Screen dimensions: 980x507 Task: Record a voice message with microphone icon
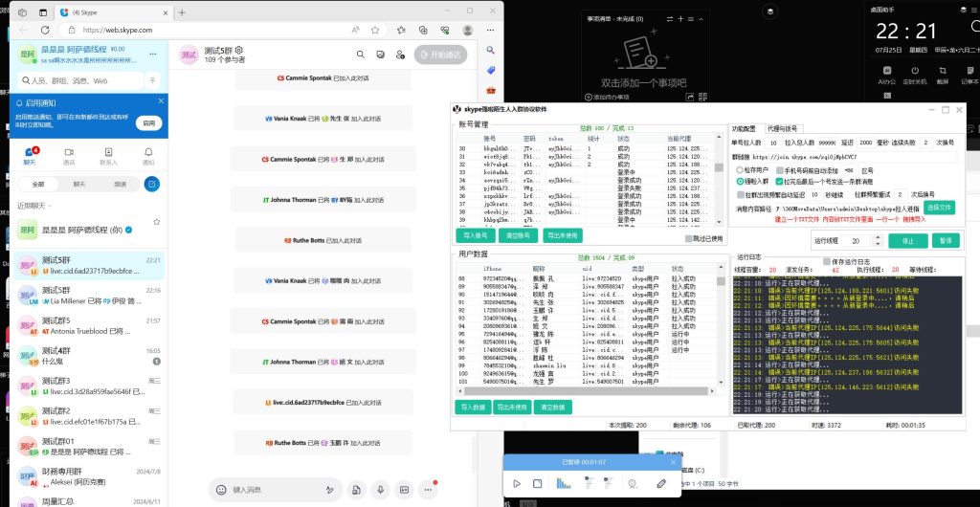pos(380,489)
